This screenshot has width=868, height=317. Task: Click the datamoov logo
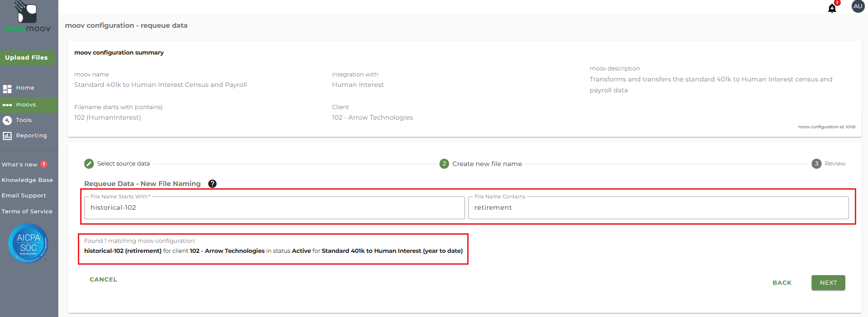(27, 17)
